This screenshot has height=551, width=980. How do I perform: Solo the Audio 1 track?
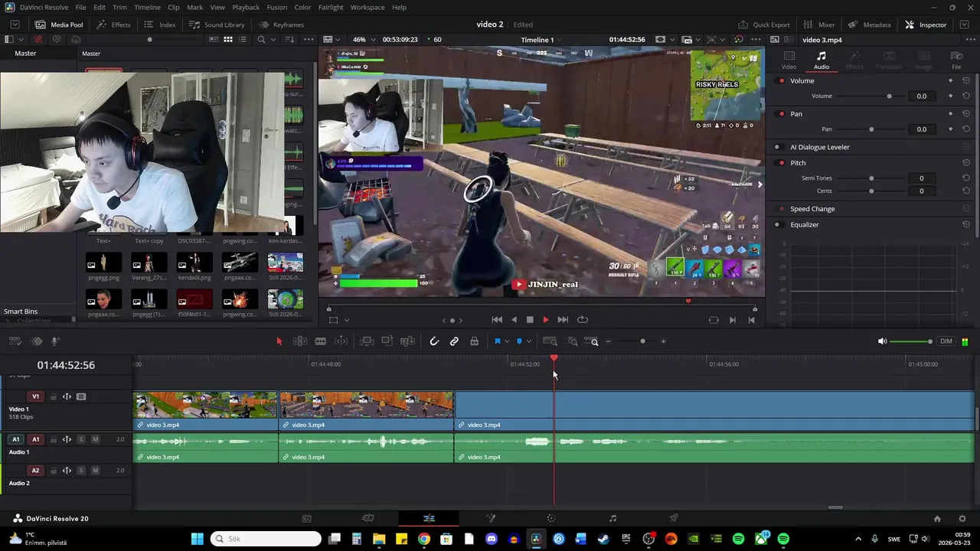81,439
